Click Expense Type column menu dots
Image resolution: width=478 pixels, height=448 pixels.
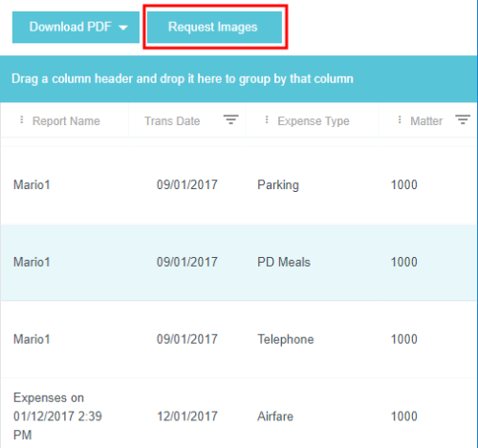267,119
